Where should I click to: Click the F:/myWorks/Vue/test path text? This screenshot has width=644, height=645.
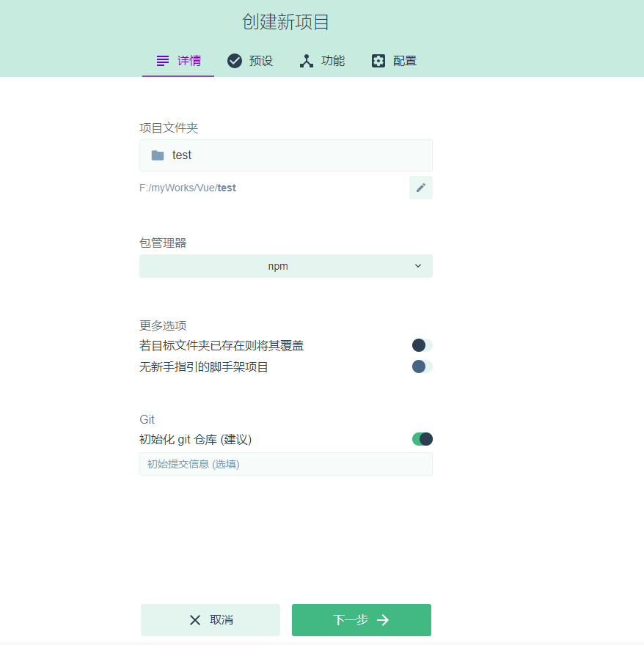pyautogui.click(x=188, y=188)
